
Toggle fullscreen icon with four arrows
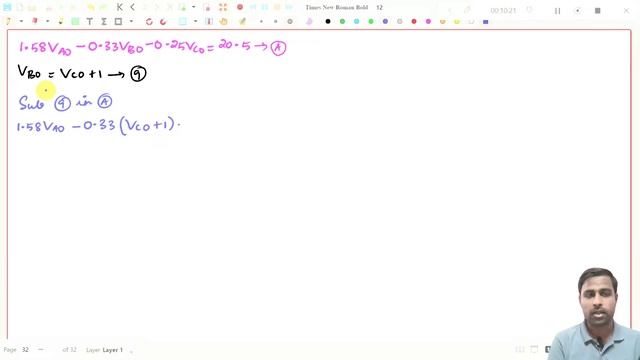[223, 7]
